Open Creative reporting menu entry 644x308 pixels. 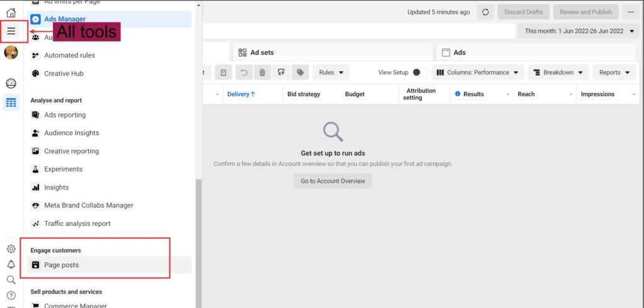(109, 151)
